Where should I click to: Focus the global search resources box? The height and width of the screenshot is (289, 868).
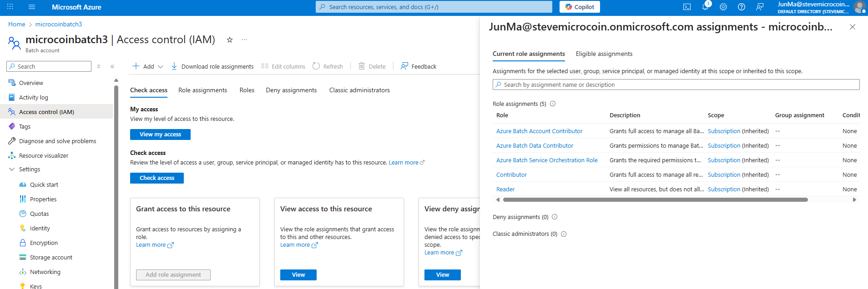coord(434,7)
